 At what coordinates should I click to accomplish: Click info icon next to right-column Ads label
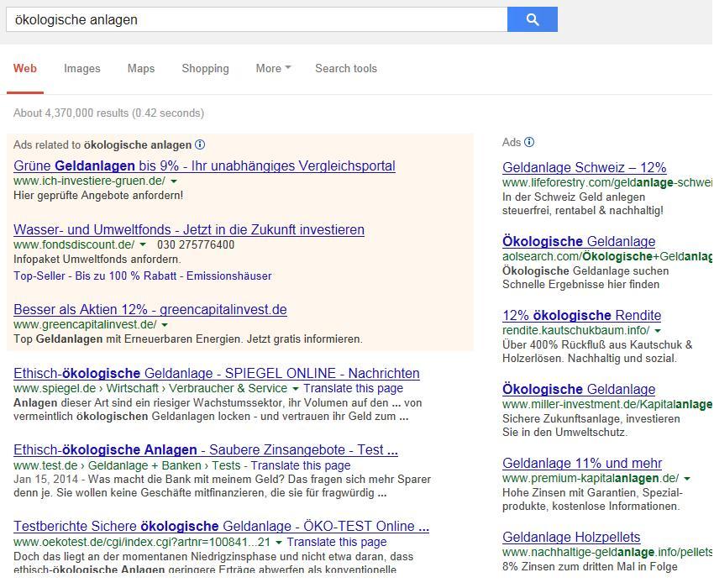[x=529, y=142]
